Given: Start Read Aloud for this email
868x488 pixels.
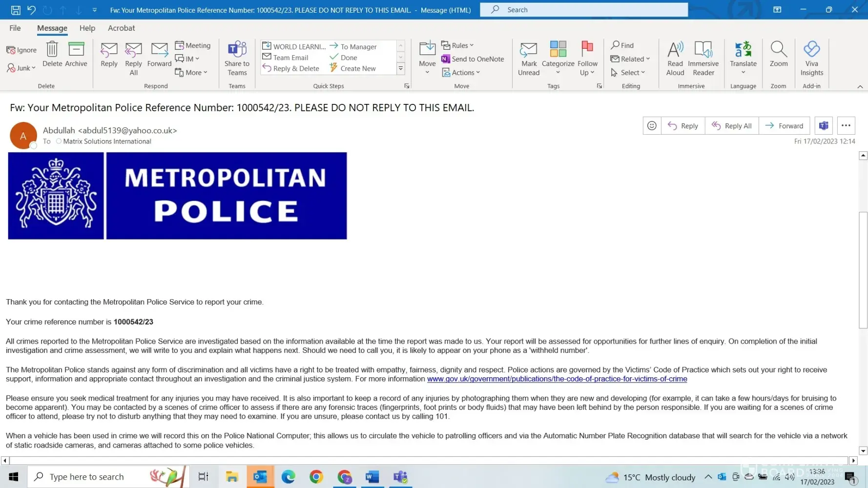Looking at the screenshot, I should [x=675, y=59].
